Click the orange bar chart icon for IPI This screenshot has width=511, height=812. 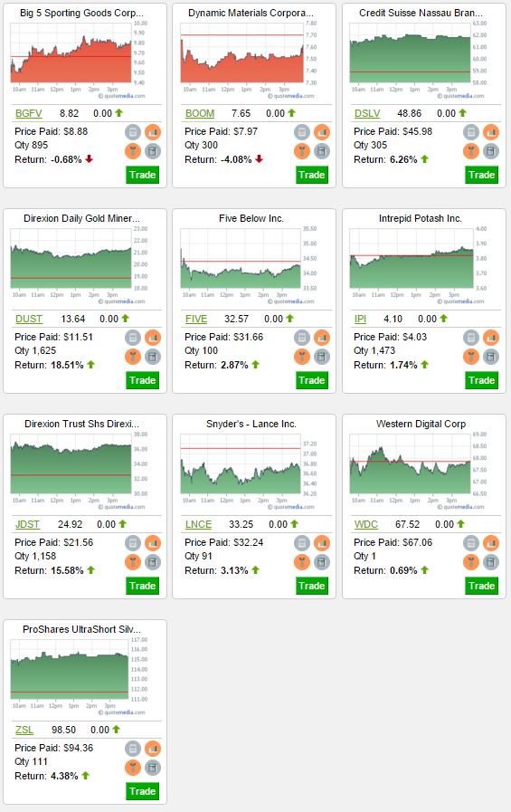[491, 338]
